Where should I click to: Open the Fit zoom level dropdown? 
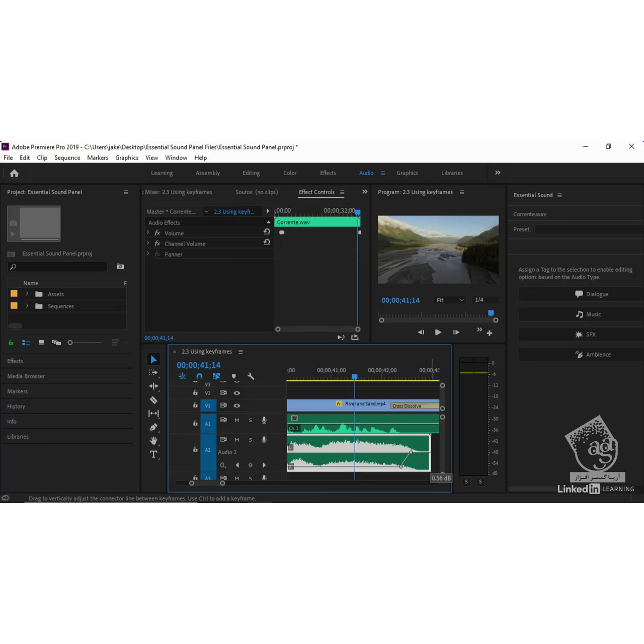[450, 300]
